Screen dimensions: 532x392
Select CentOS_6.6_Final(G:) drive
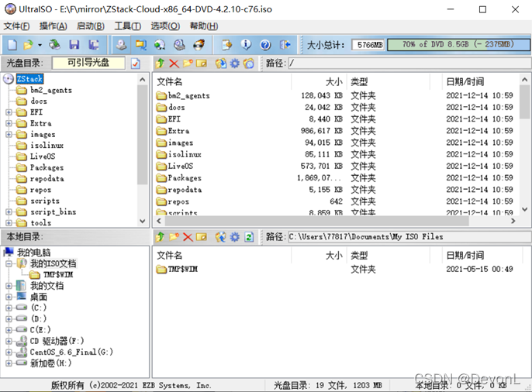pos(71,352)
